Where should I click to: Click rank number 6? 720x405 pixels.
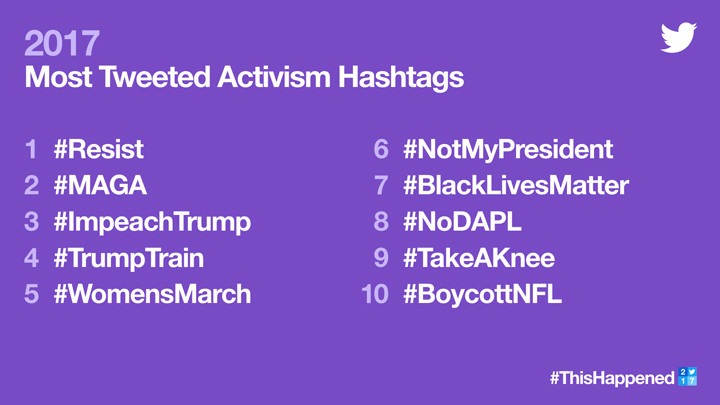tap(381, 150)
